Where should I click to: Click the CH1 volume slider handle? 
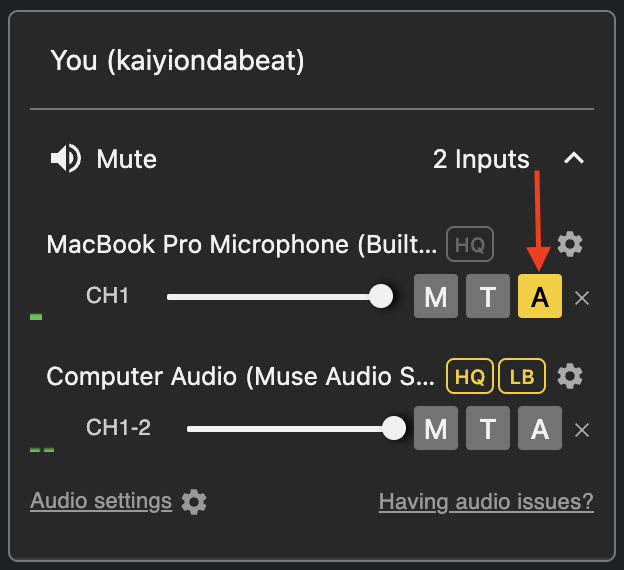coord(381,296)
